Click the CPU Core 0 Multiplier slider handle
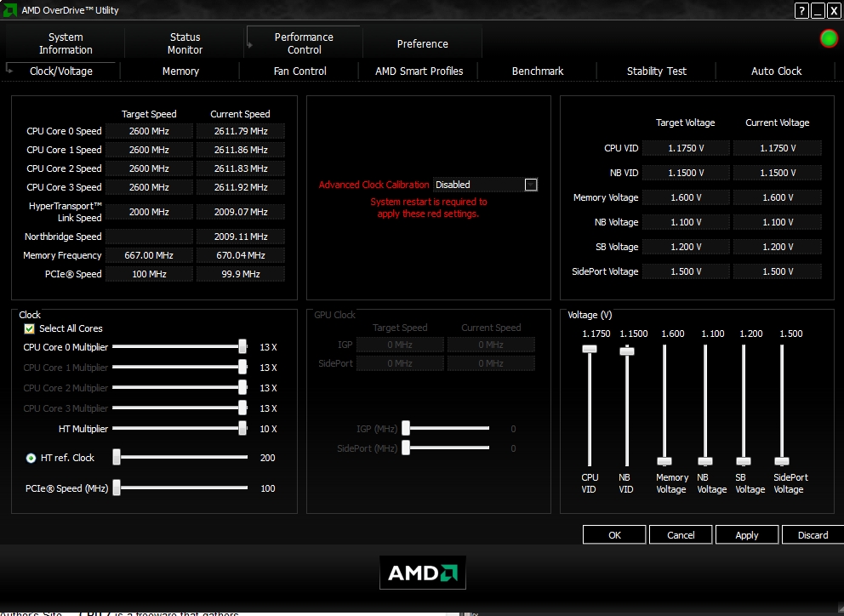The width and height of the screenshot is (844, 616). (242, 346)
